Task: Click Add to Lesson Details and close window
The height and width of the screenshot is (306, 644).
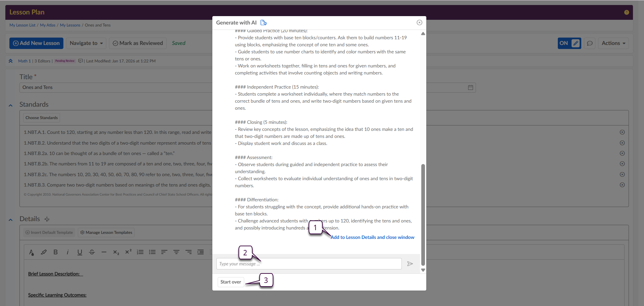Action: [372, 237]
